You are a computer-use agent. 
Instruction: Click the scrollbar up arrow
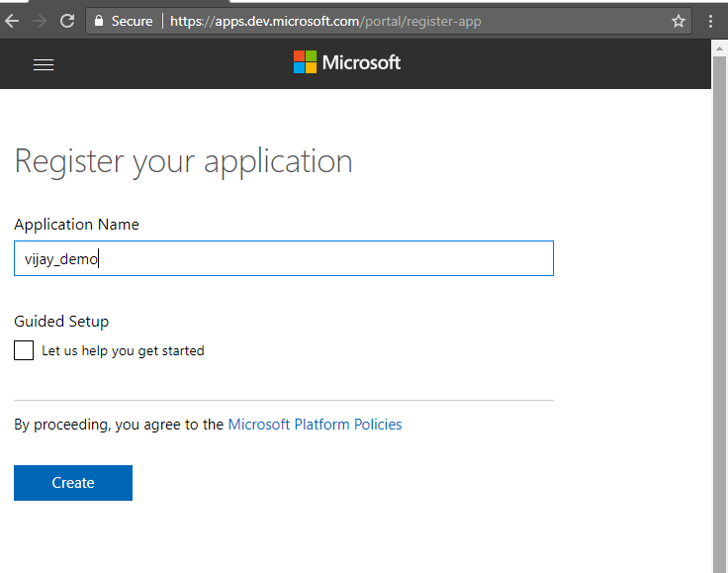(x=719, y=48)
